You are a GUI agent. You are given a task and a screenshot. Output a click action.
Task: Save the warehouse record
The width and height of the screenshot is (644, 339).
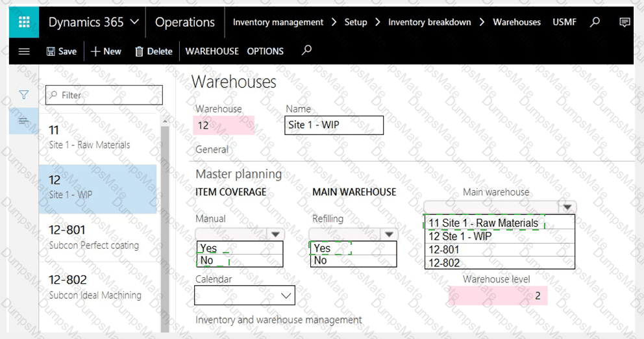click(61, 51)
